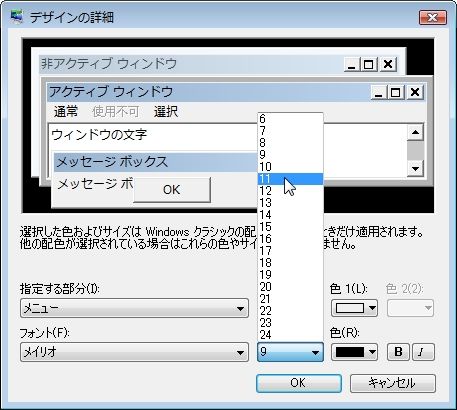Choose font size 17 in the list
Image resolution: width=457 pixels, height=410 pixels.
click(290, 251)
